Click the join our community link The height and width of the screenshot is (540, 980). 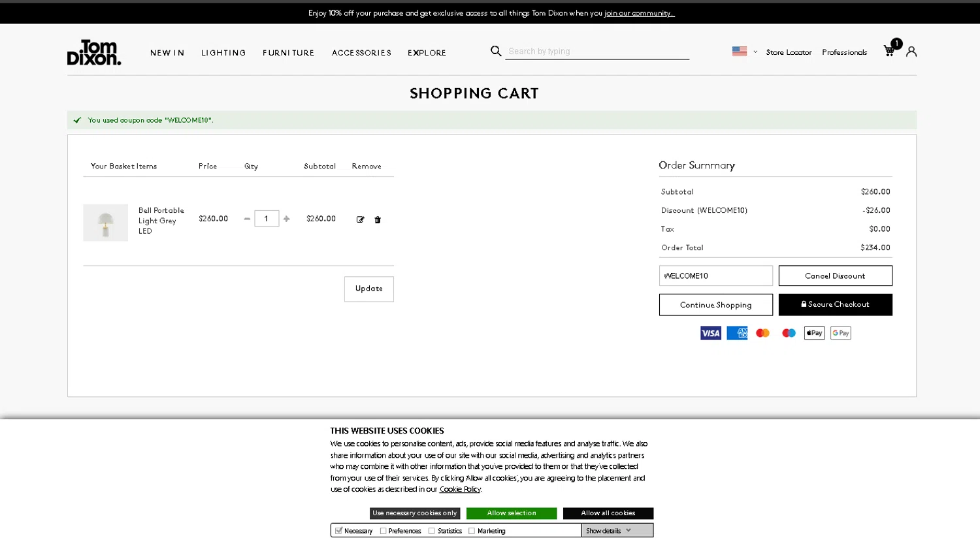point(639,13)
